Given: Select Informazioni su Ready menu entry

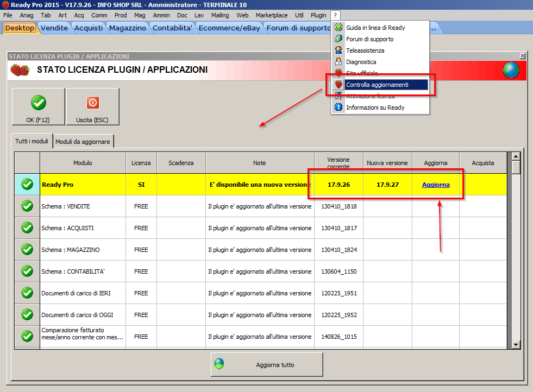Looking at the screenshot, I should click(381, 108).
